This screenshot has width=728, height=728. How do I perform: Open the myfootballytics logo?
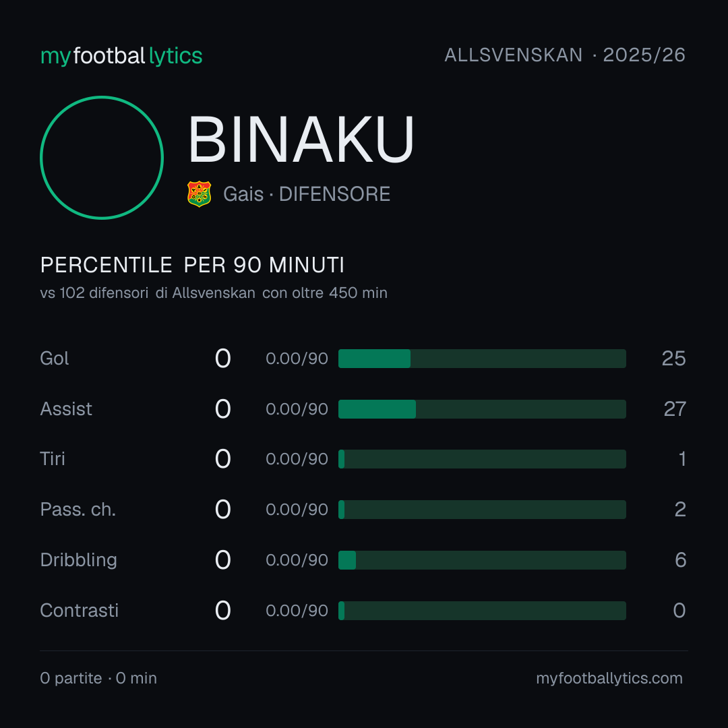click(121, 56)
